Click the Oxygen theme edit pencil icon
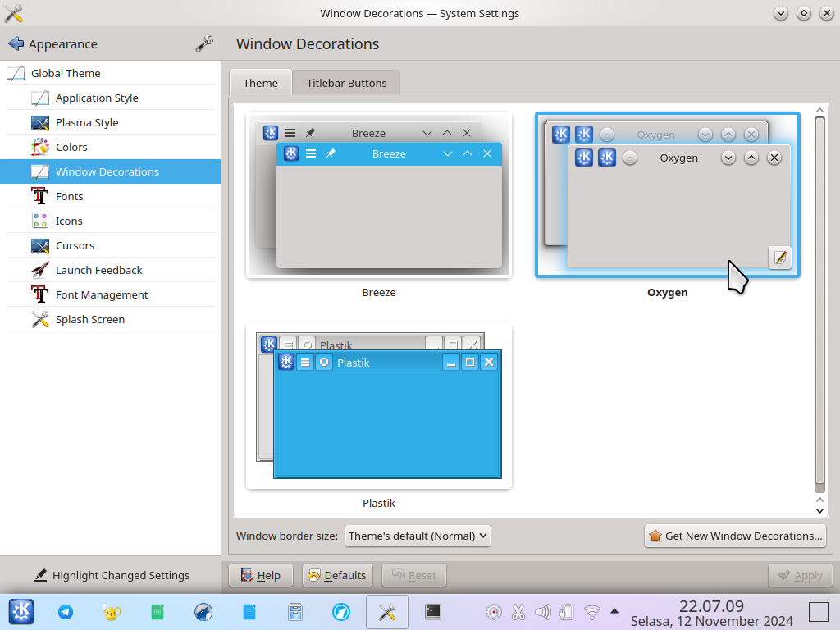The width and height of the screenshot is (840, 630). pyautogui.click(x=780, y=258)
